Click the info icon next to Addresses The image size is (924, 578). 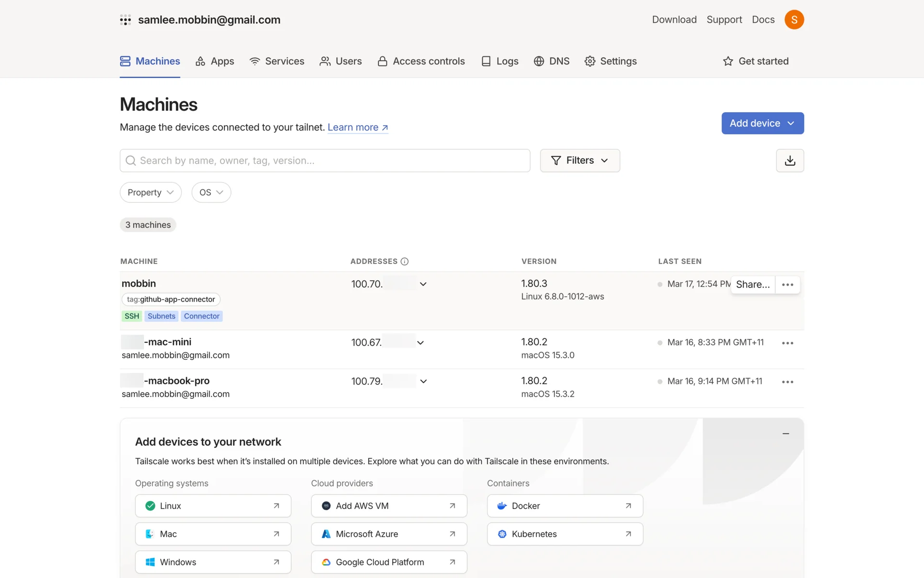coord(405,261)
